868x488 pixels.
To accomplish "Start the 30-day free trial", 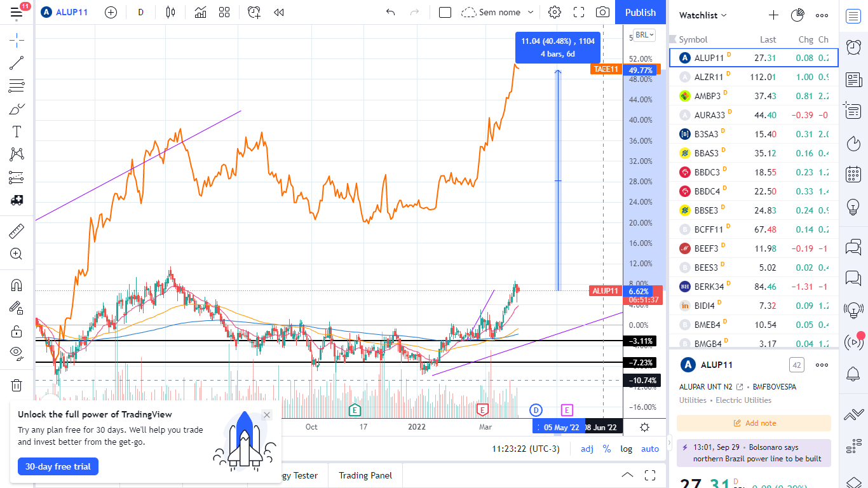I will [x=58, y=466].
